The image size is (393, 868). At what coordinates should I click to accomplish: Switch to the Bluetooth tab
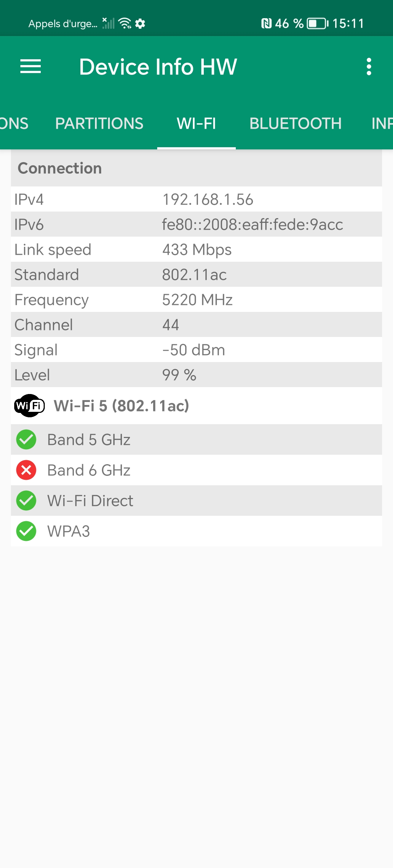[295, 124]
